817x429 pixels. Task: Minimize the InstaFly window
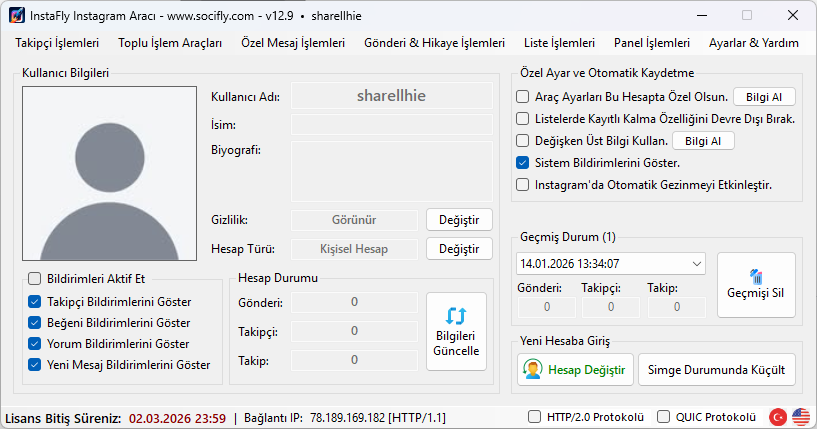point(702,16)
